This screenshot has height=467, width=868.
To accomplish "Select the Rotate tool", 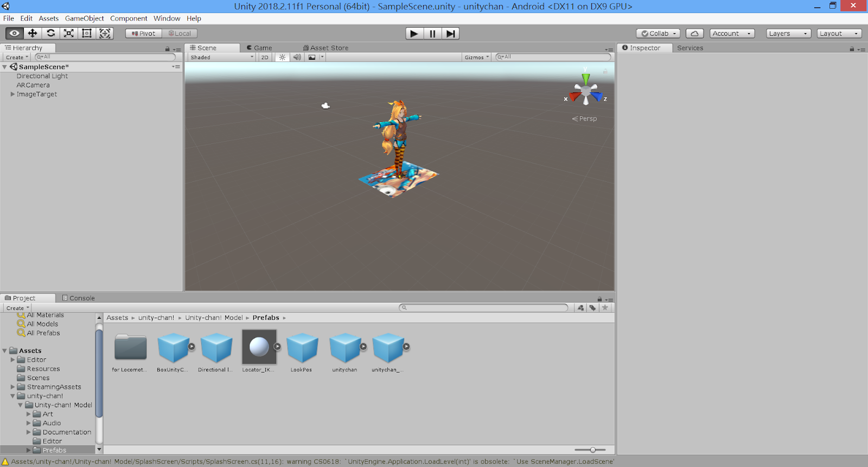I will (x=50, y=33).
